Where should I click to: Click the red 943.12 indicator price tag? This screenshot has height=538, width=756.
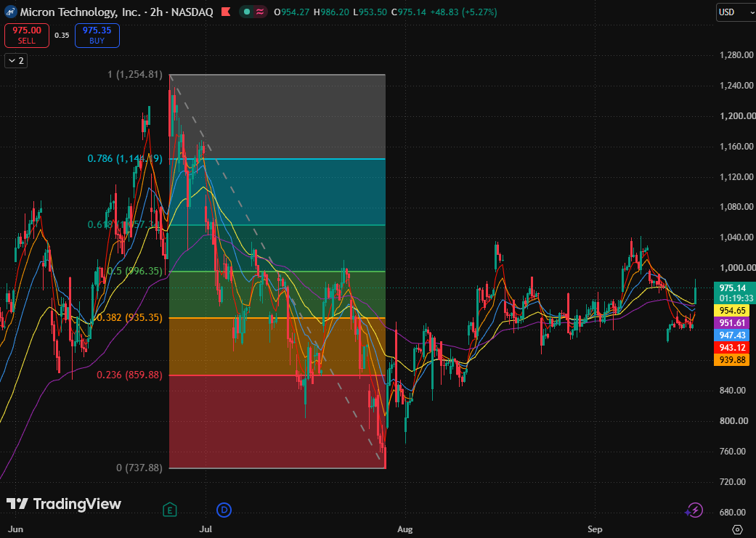tap(732, 348)
